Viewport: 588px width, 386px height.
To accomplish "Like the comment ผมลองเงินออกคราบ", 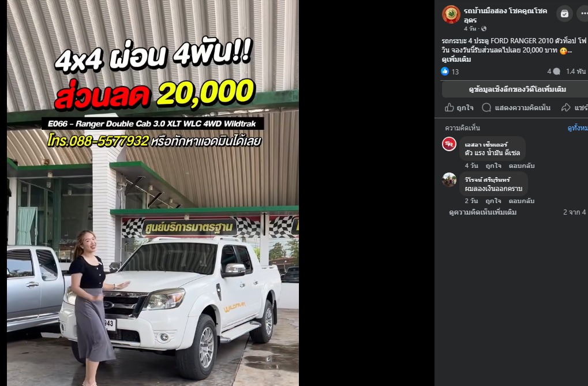I will tap(493, 201).
